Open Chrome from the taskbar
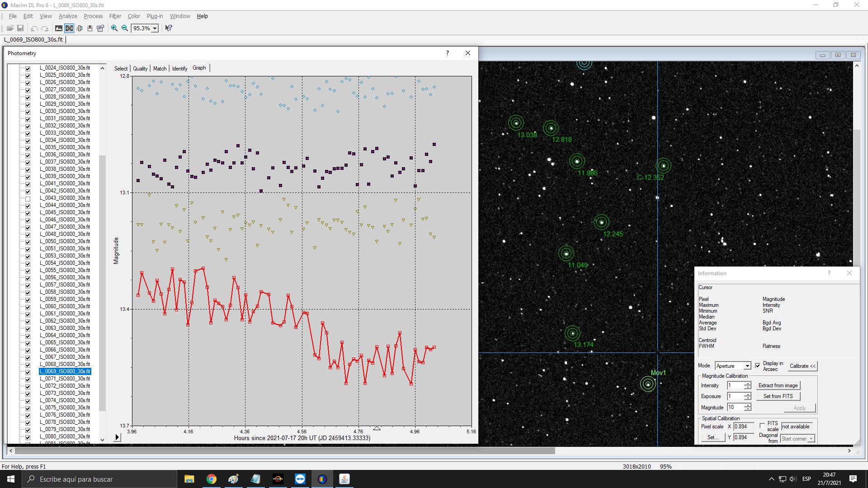The width and height of the screenshot is (868, 488). [x=211, y=479]
